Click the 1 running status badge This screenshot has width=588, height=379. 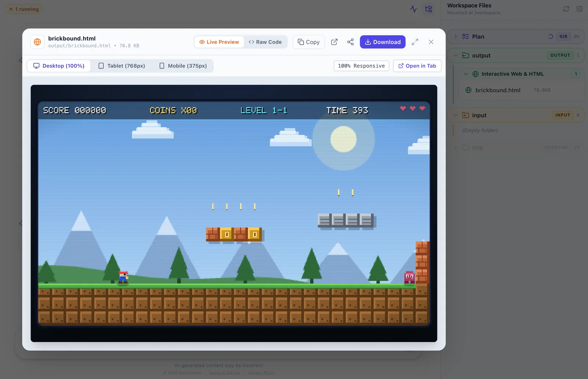(x=24, y=9)
